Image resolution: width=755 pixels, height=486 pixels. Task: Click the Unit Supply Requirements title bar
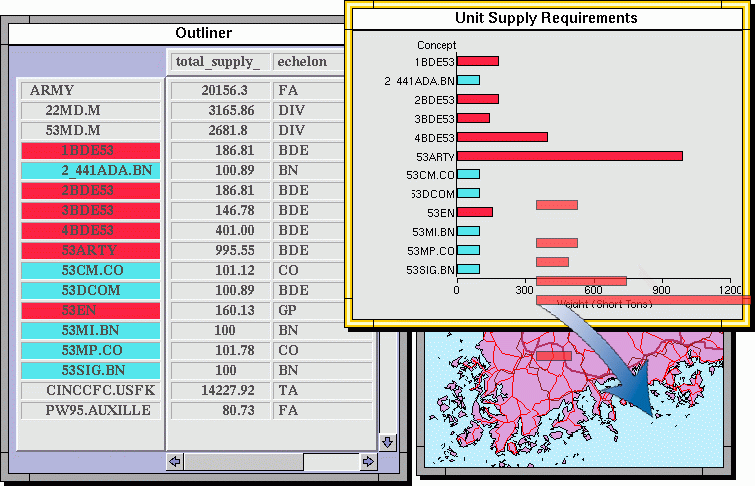click(x=546, y=18)
